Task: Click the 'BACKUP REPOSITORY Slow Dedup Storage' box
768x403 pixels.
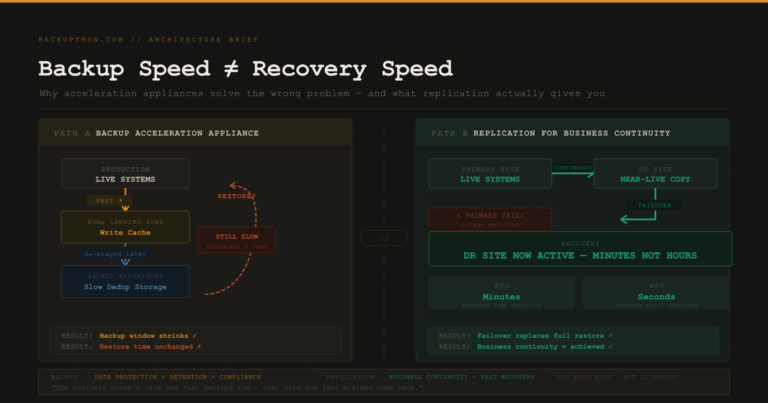Action: click(x=125, y=282)
